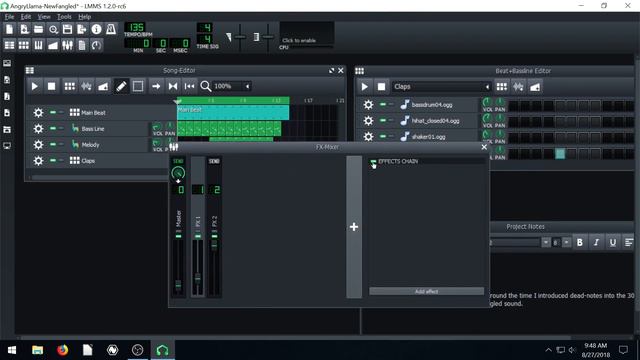
Task: Stop playback in Song-Editor
Action: pos(51,87)
